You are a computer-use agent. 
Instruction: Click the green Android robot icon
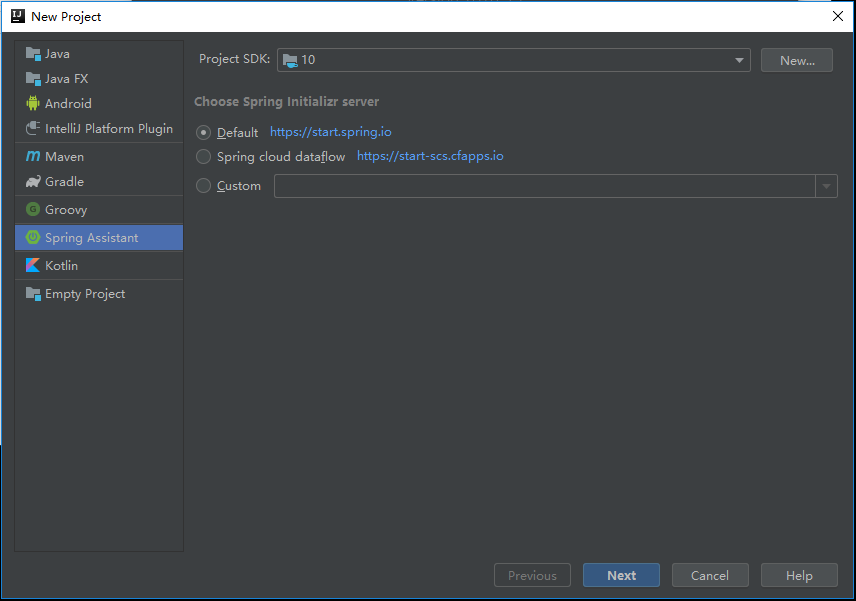pyautogui.click(x=33, y=103)
